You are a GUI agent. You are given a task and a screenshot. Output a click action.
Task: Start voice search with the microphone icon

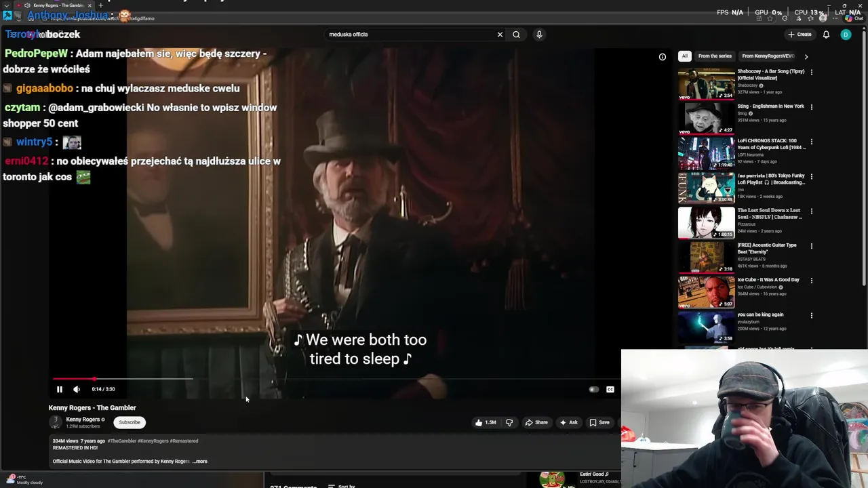[539, 35]
